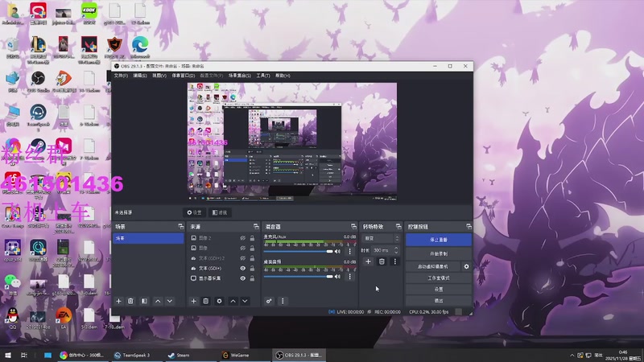Image resolution: width=644 pixels, height=362 pixels.
Task: Adjust the 麦克风/Aux volume slider
Action: pos(298,251)
